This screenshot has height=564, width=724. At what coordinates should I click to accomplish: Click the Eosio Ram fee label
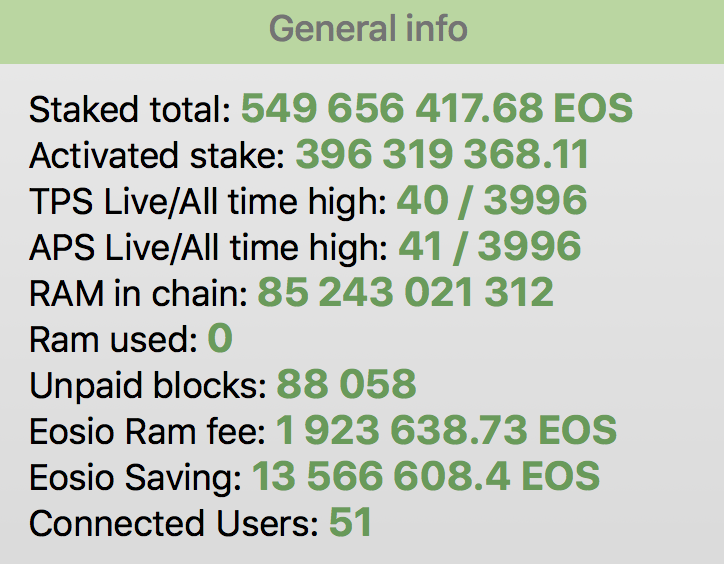click(147, 431)
